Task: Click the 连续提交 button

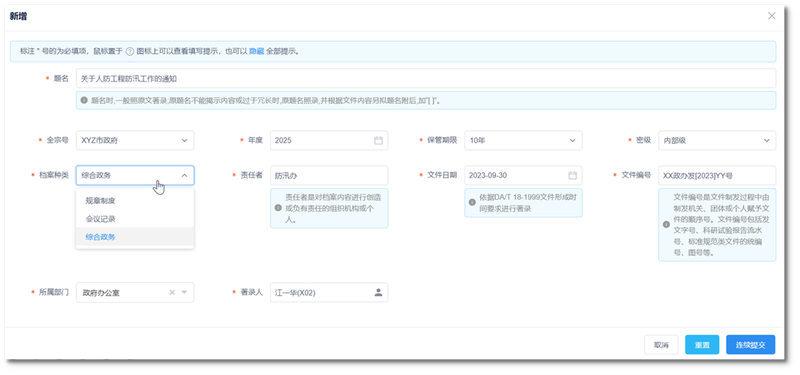Action: tap(751, 345)
